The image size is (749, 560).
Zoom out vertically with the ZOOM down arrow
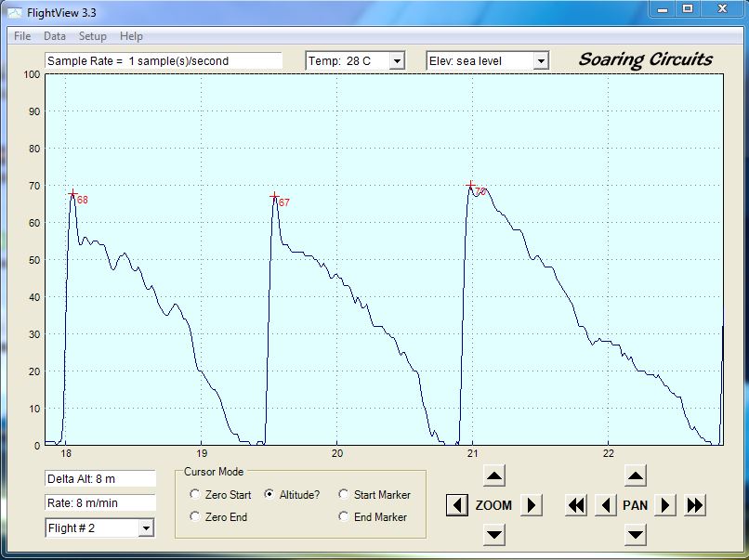click(x=494, y=535)
